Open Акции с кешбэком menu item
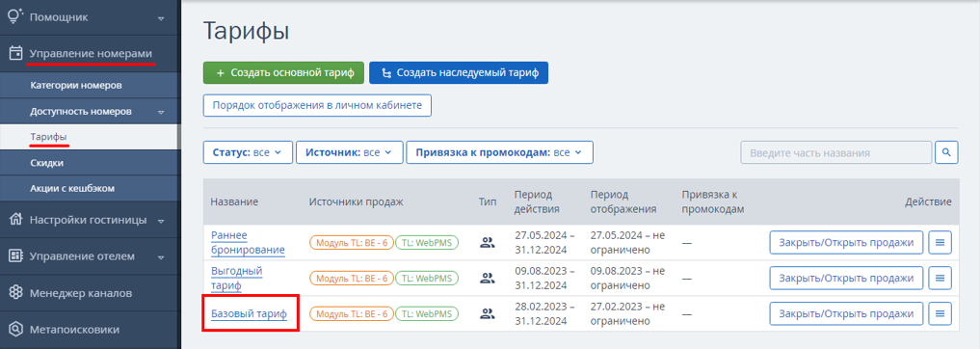The height and width of the screenshot is (349, 980). pos(72,188)
